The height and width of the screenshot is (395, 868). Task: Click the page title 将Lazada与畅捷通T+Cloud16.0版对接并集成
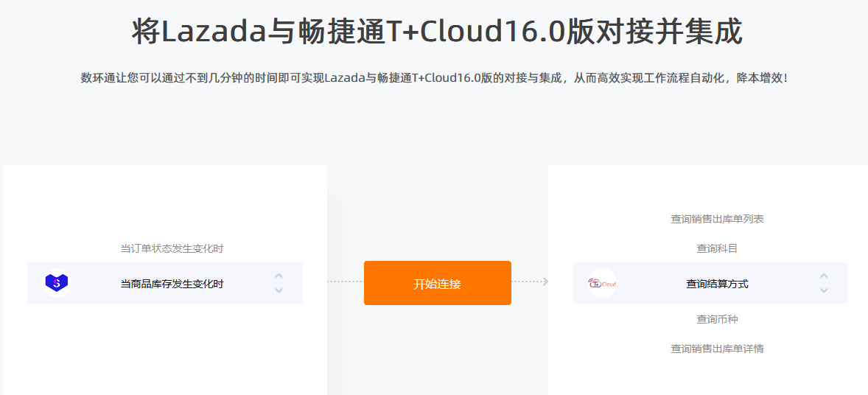click(438, 32)
